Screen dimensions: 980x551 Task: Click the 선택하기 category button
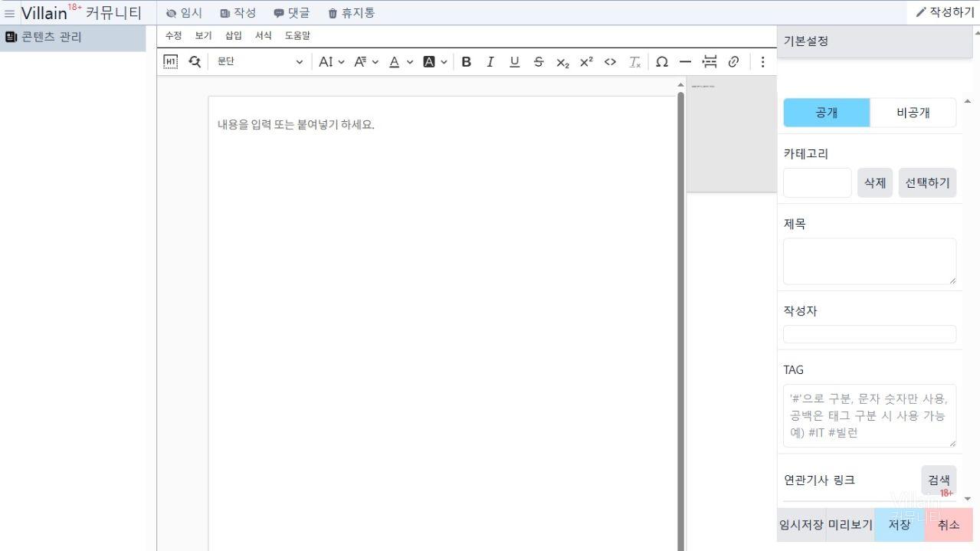[x=927, y=183]
